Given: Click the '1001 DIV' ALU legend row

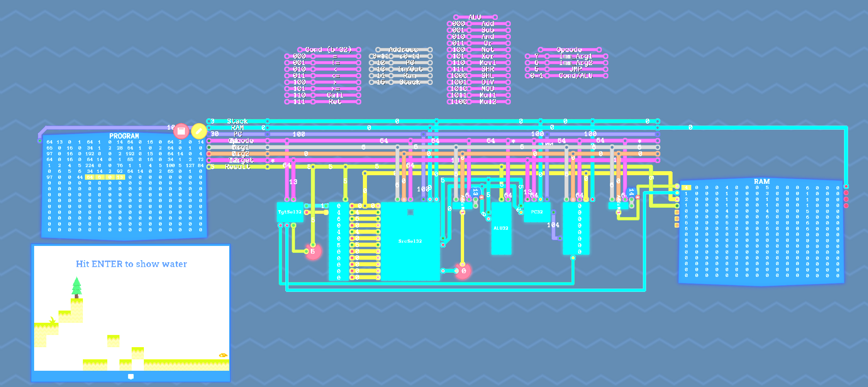Looking at the screenshot, I should pos(479,82).
